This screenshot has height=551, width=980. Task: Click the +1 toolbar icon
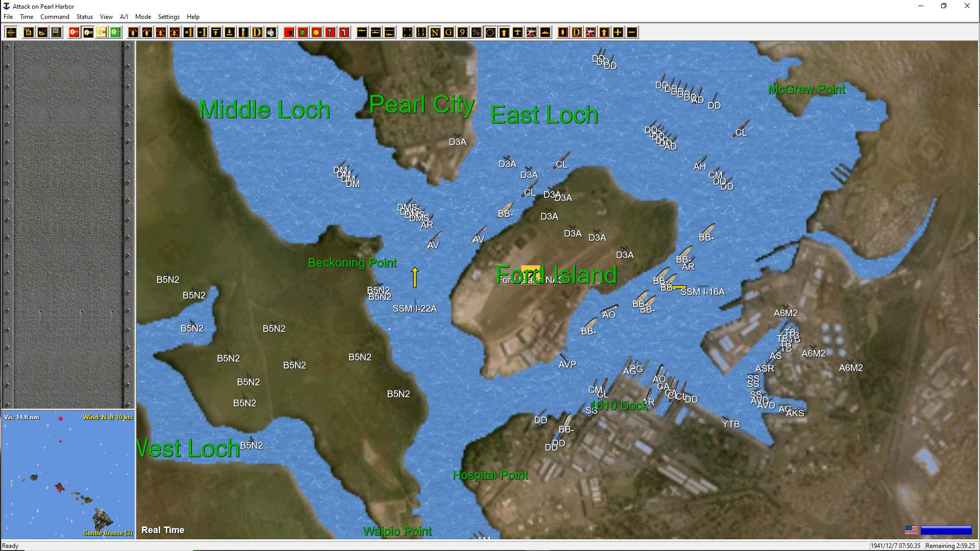pyautogui.click(x=188, y=32)
